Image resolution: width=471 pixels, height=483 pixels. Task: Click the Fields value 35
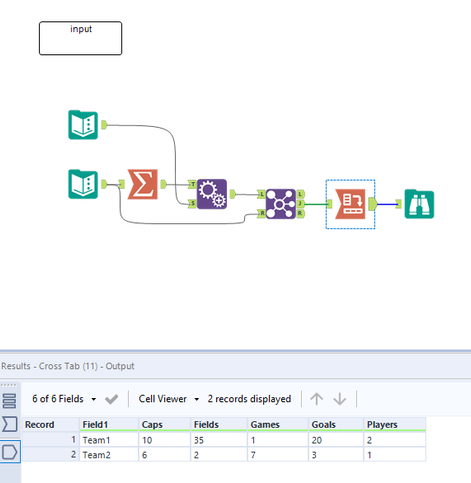click(219, 440)
